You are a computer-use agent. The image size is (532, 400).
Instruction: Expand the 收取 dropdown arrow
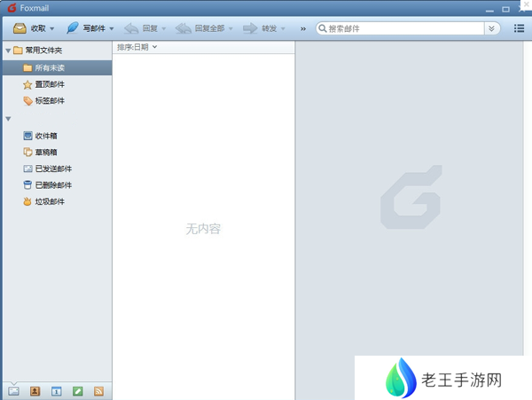[x=52, y=28]
